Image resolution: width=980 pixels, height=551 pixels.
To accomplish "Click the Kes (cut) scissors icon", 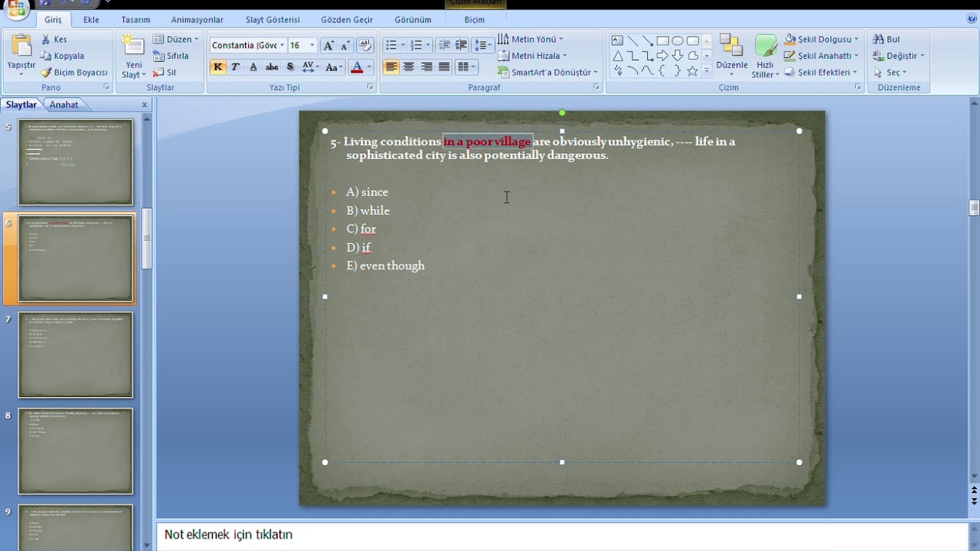I will [x=46, y=39].
